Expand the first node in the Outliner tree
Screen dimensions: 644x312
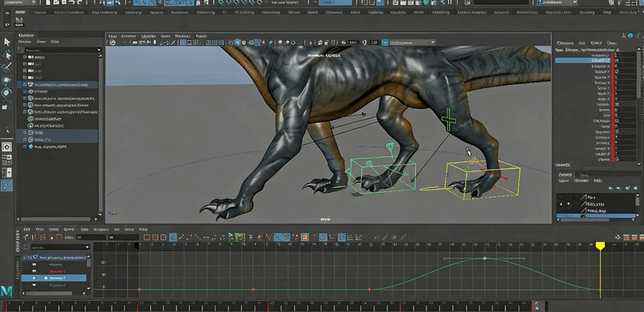(25, 57)
